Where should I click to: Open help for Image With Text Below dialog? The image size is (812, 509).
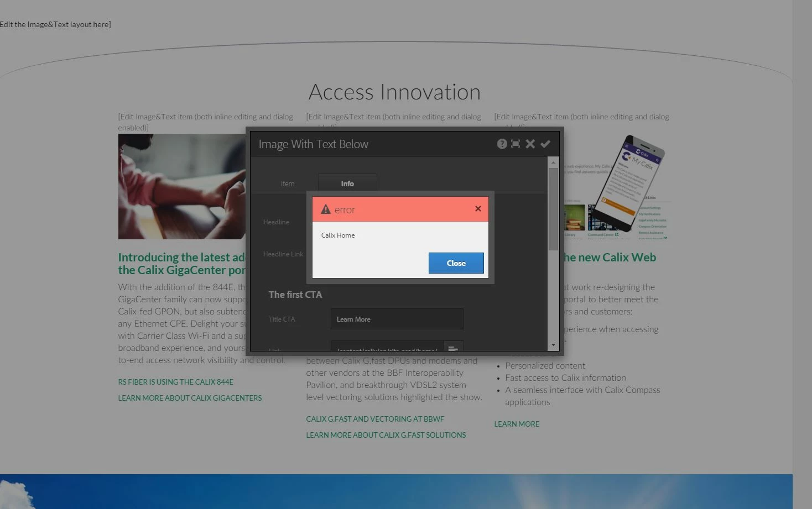click(x=502, y=144)
